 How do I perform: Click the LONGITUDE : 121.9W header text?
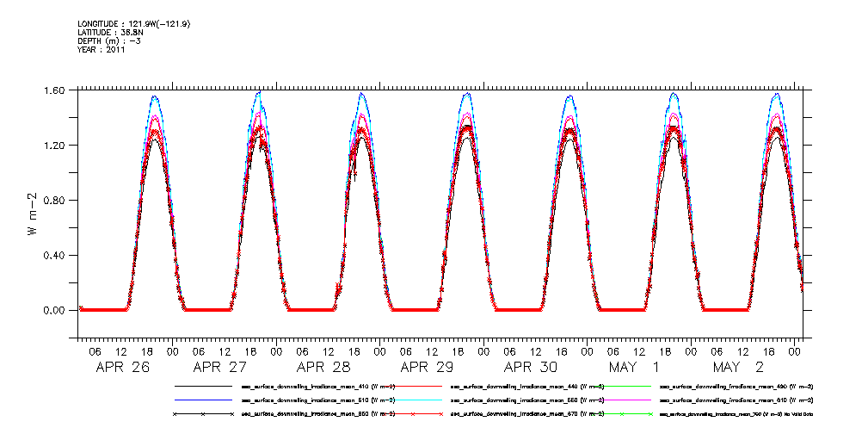[x=134, y=24]
